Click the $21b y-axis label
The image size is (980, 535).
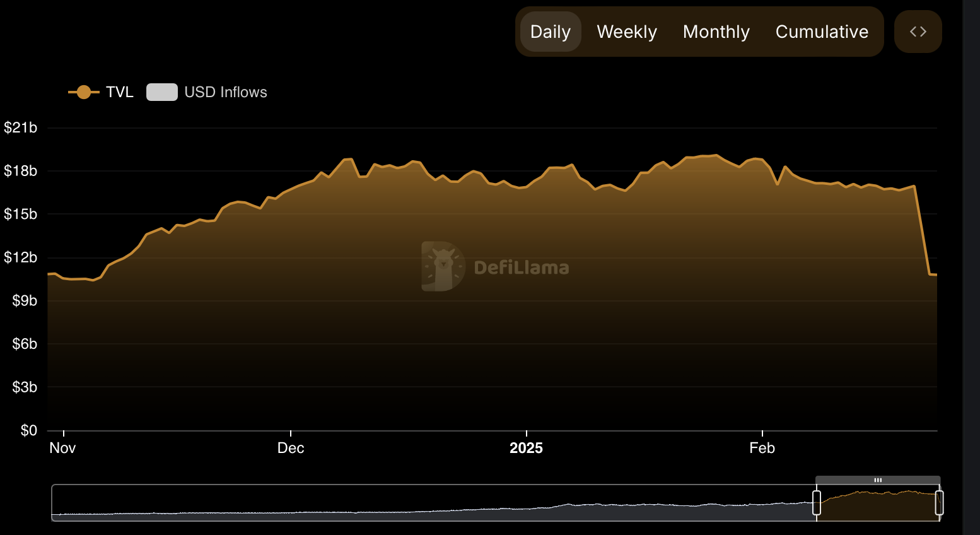pos(21,128)
